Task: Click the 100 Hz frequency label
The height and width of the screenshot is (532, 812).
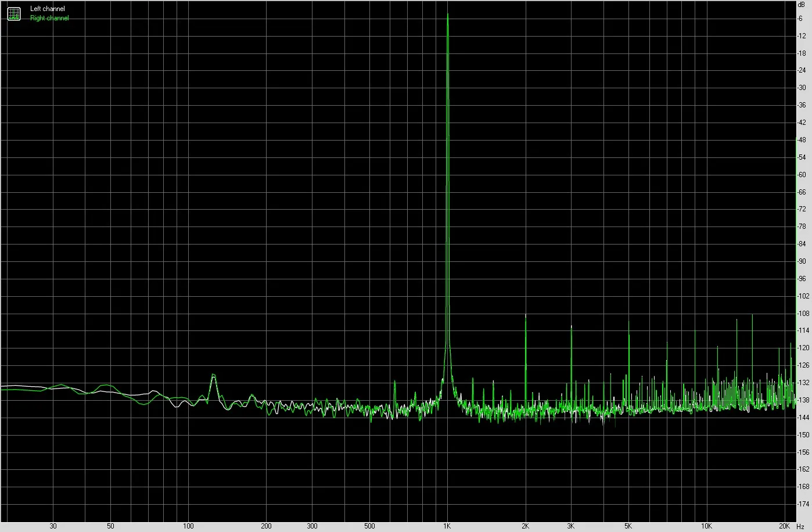Action: tap(188, 526)
